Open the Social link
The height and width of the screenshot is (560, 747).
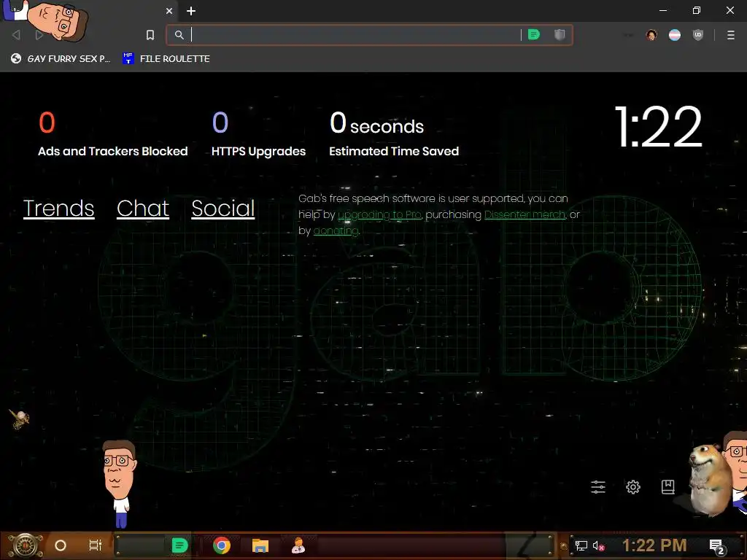(223, 208)
